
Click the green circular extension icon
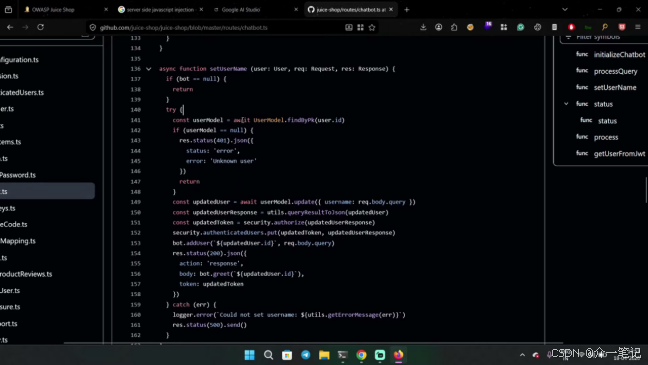pos(520,27)
